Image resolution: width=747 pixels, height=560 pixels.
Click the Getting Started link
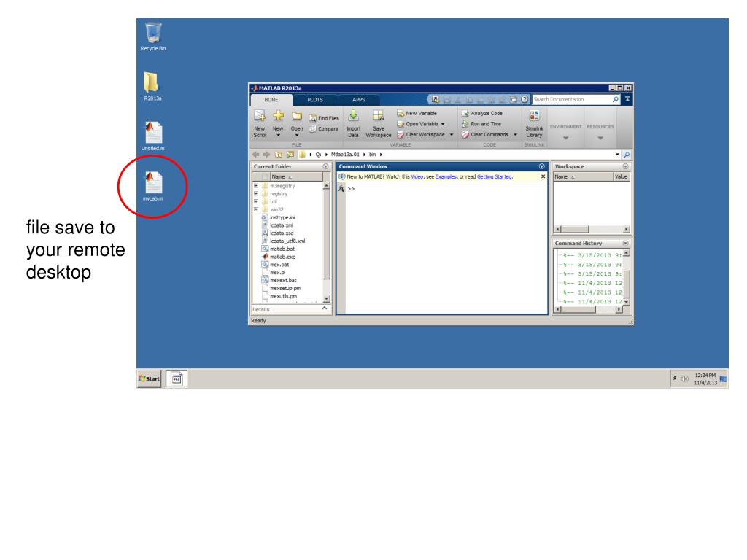495,176
